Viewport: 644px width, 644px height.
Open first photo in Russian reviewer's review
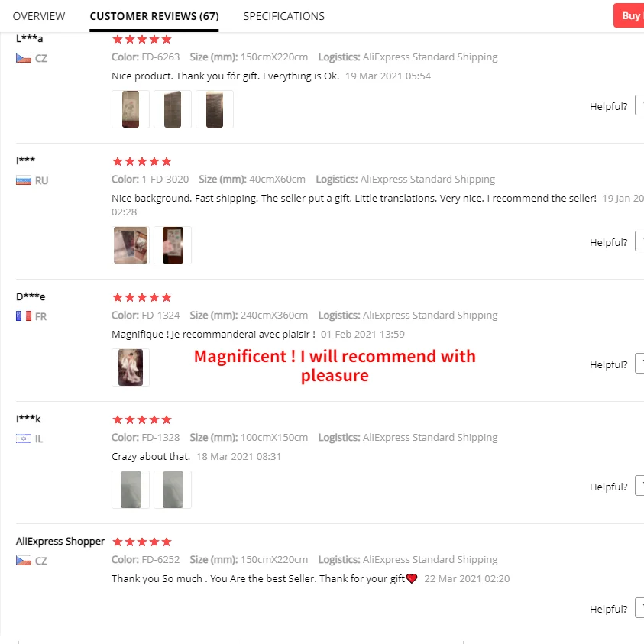pos(131,245)
